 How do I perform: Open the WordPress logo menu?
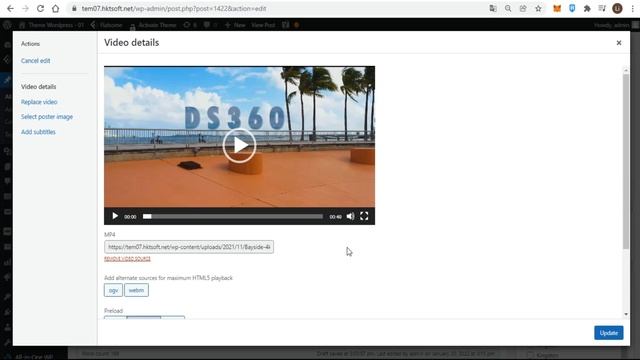7,25
